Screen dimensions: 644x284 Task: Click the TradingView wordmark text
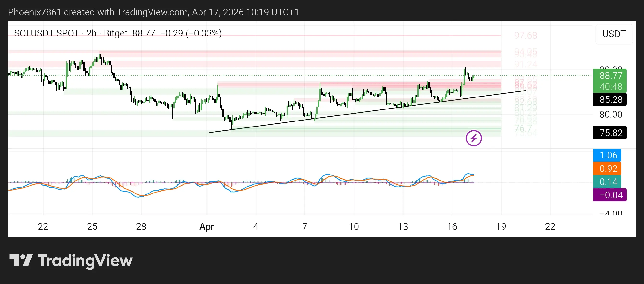(x=85, y=261)
